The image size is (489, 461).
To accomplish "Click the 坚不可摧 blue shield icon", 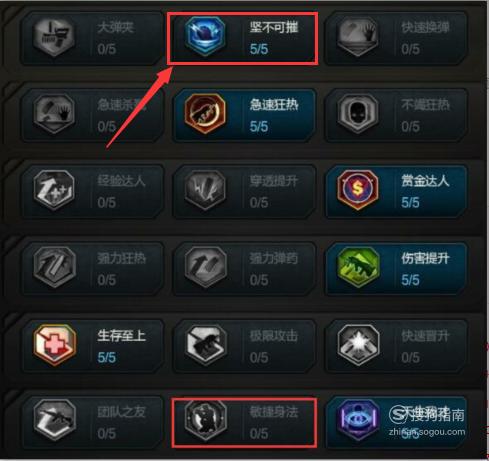I will click(205, 36).
